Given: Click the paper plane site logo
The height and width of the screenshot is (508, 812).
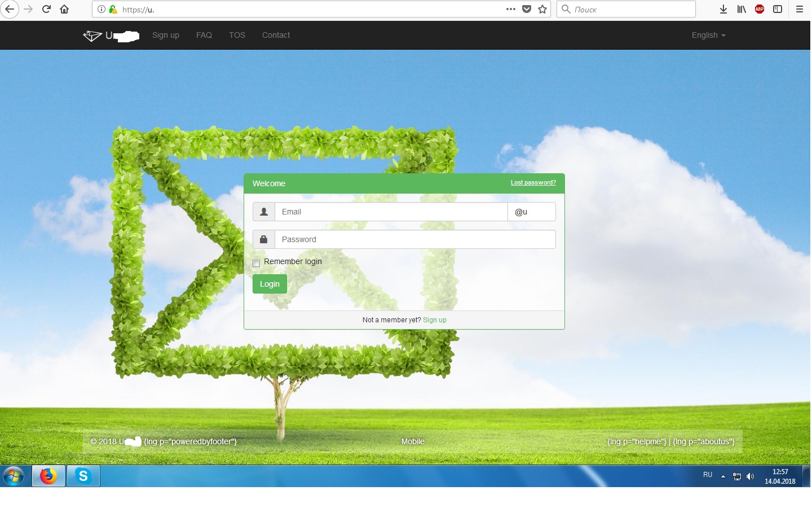Looking at the screenshot, I should (92, 36).
